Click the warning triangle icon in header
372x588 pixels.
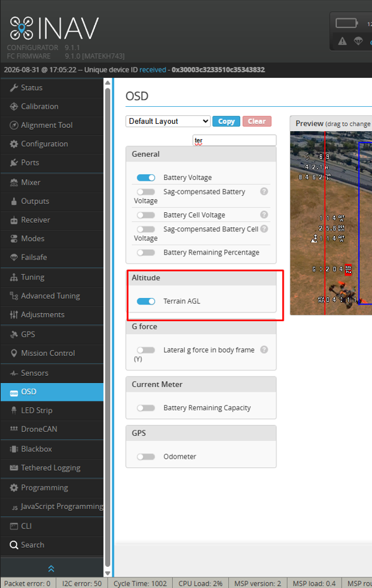tap(342, 41)
